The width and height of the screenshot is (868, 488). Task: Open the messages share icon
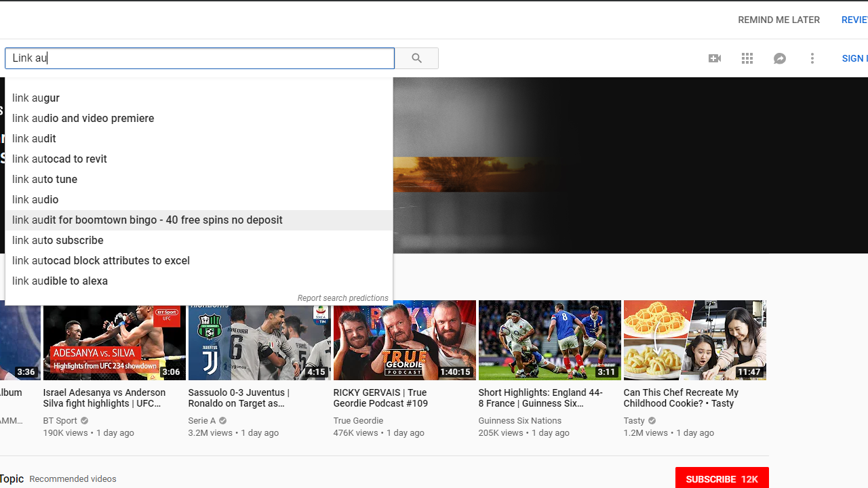click(780, 58)
